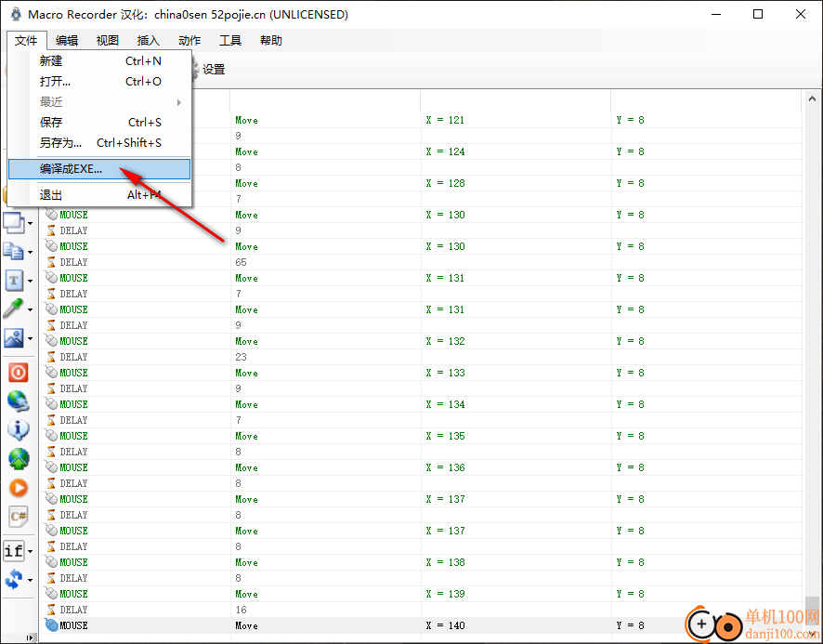The image size is (823, 644).
Task: Click the C# script icon
Action: point(19,517)
